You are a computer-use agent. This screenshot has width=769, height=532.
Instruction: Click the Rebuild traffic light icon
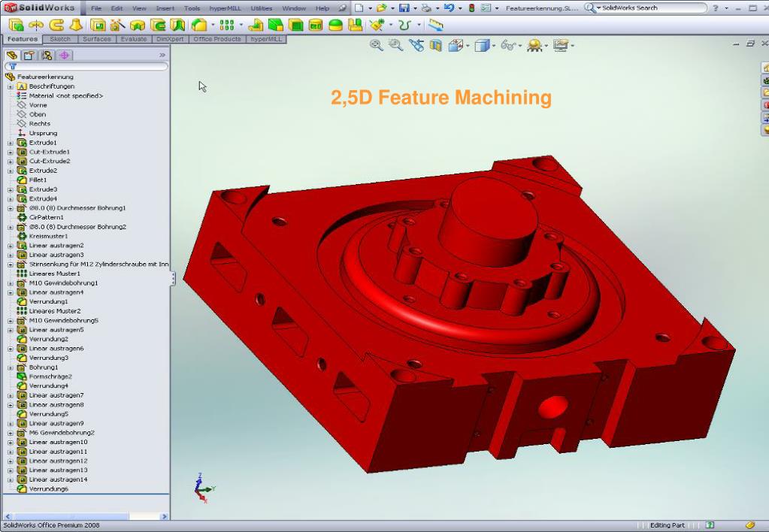[471, 8]
